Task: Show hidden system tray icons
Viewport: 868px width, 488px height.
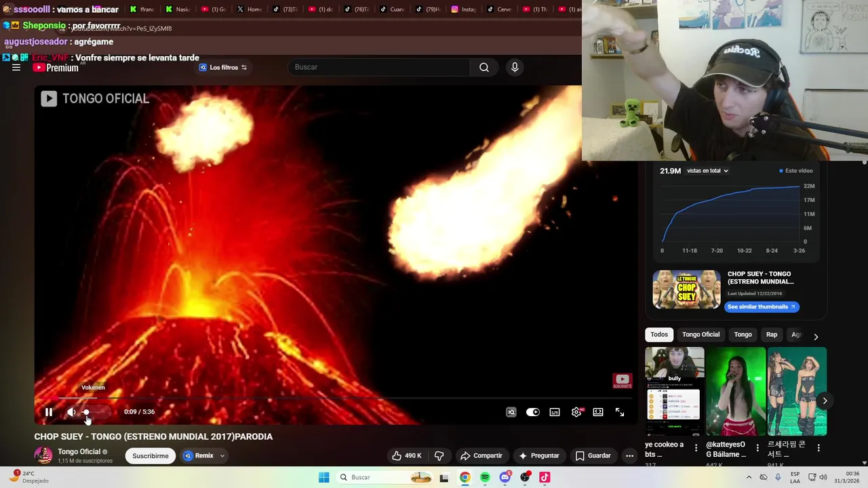Action: tap(749, 477)
